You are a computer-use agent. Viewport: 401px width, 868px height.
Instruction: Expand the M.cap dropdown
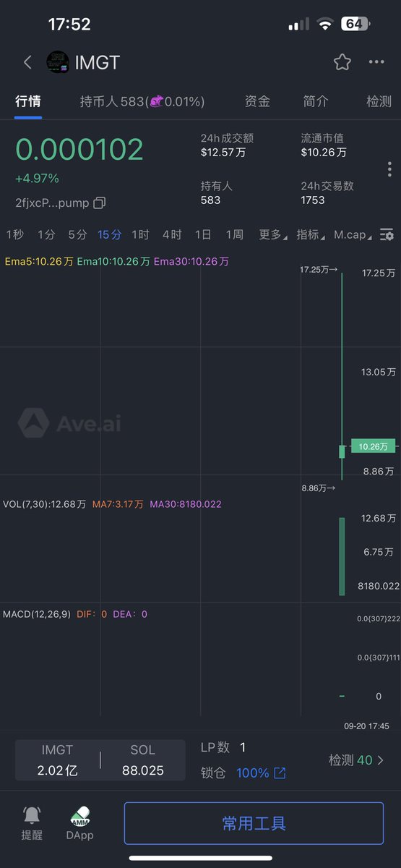353,234
